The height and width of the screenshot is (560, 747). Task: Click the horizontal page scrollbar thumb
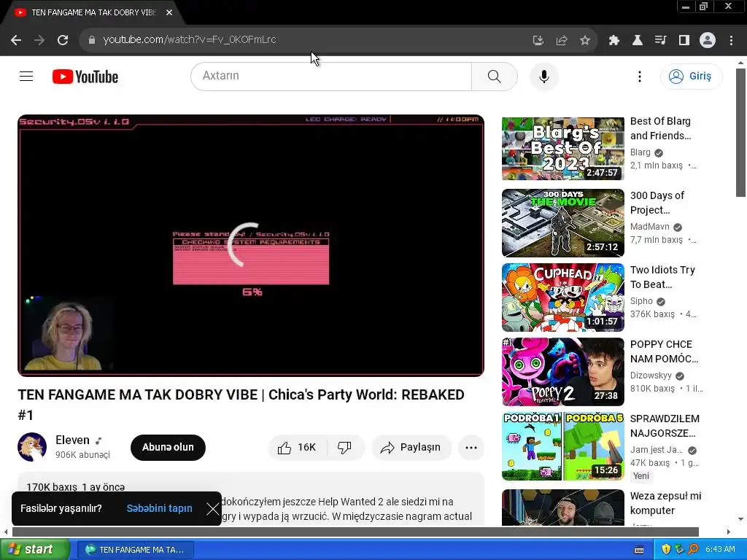355,532
